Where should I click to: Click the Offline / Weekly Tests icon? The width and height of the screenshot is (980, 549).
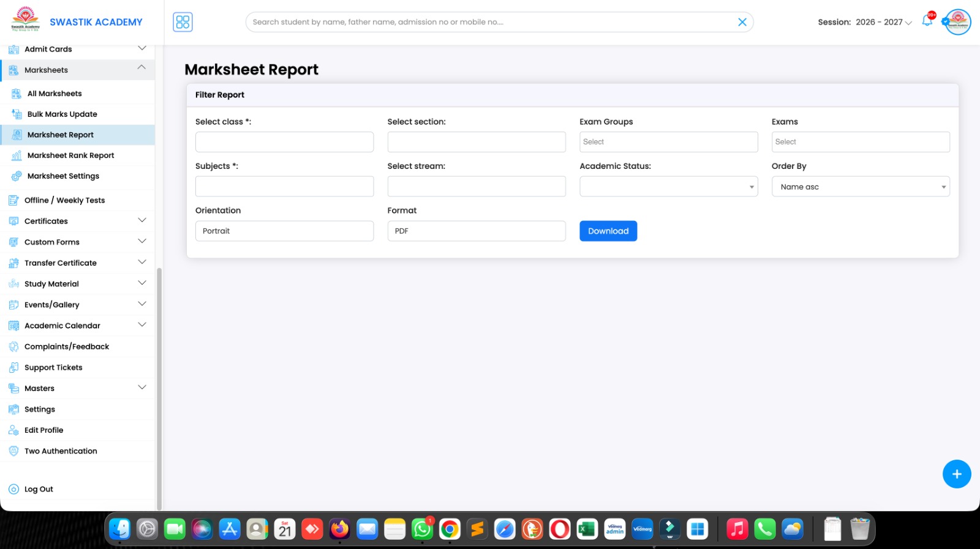tap(13, 200)
